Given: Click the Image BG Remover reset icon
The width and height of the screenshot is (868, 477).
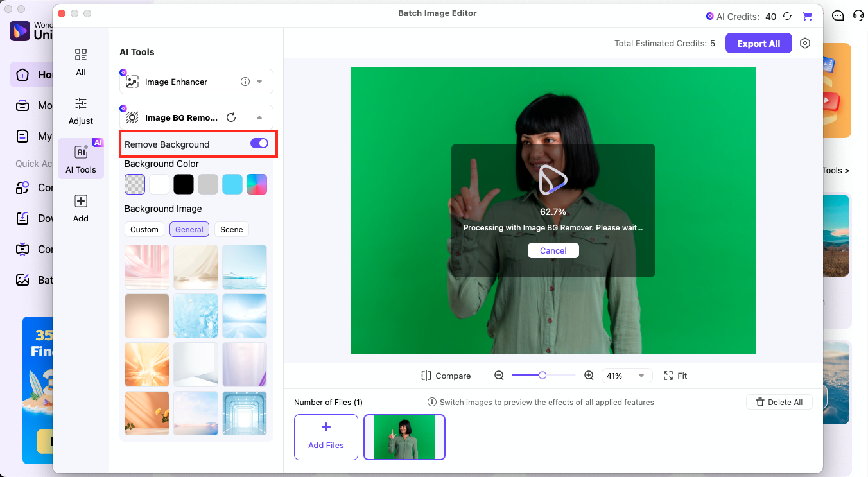Looking at the screenshot, I should coord(231,117).
